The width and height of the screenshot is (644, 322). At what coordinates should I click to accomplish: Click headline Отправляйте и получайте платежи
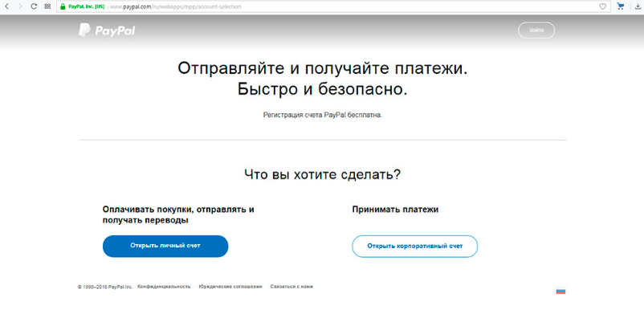(x=323, y=68)
